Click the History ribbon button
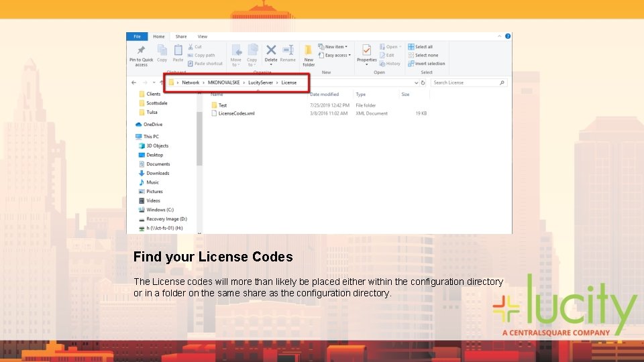This screenshot has height=362, width=644. coord(389,64)
